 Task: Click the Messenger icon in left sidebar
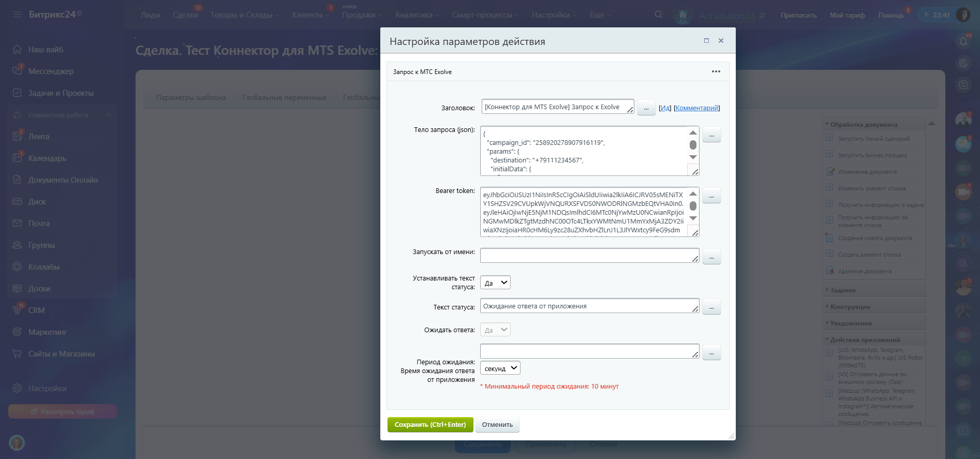pos(17,71)
